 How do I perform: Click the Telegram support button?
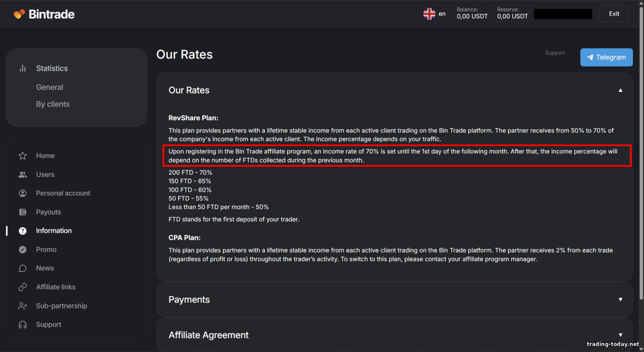tap(606, 58)
